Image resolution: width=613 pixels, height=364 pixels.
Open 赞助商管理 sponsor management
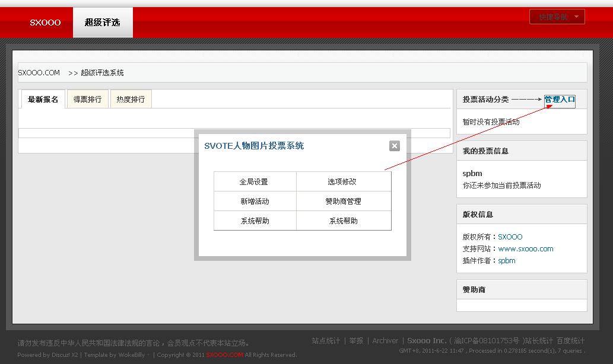pos(344,201)
